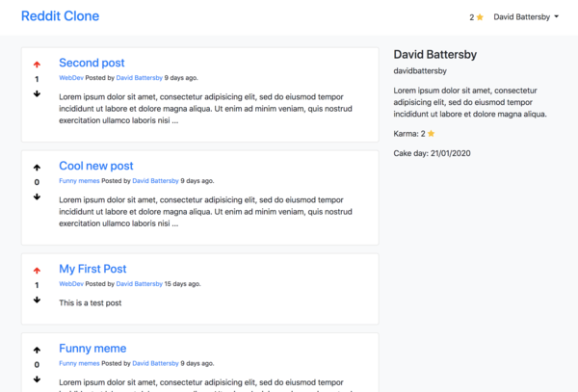Click the karma star in navbar
The height and width of the screenshot is (392, 578).
480,17
